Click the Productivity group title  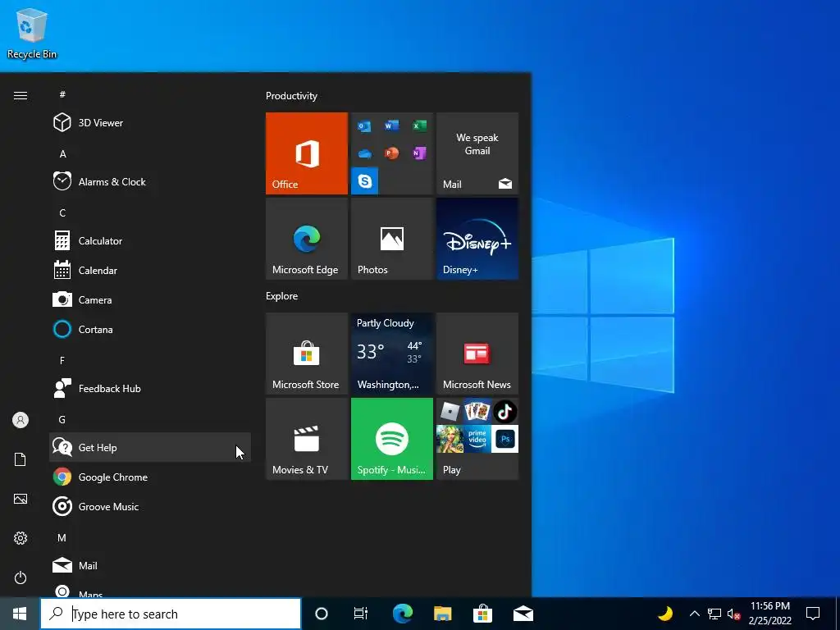coord(291,96)
